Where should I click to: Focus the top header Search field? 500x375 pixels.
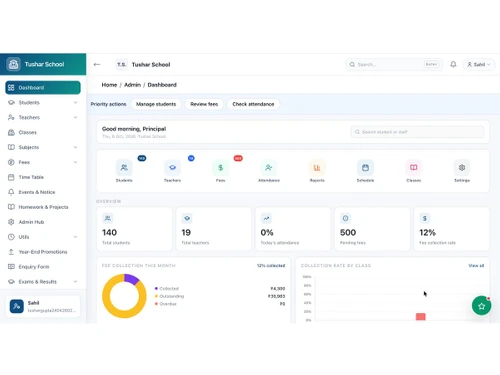point(394,64)
